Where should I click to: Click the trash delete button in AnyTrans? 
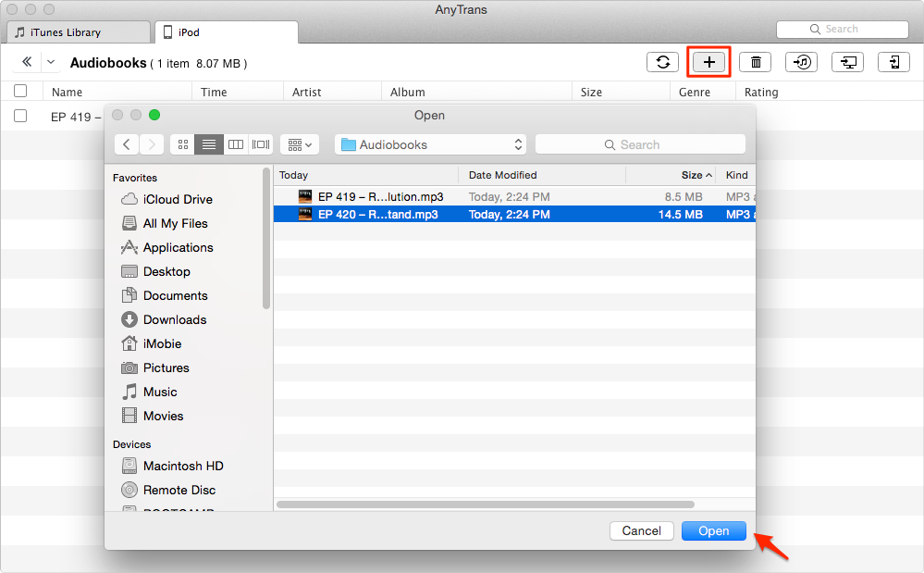[x=756, y=62]
